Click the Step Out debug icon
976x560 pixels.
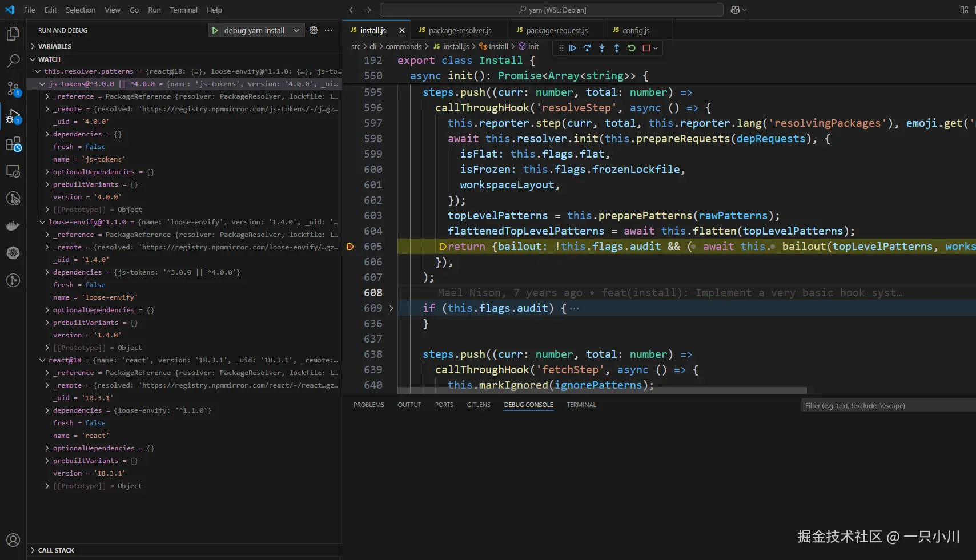click(617, 48)
